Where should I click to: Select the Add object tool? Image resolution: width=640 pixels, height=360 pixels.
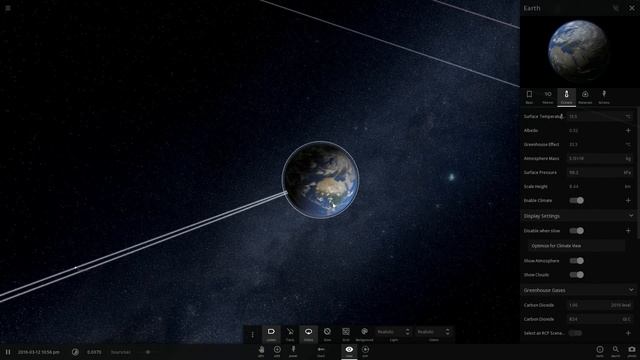coord(277,351)
